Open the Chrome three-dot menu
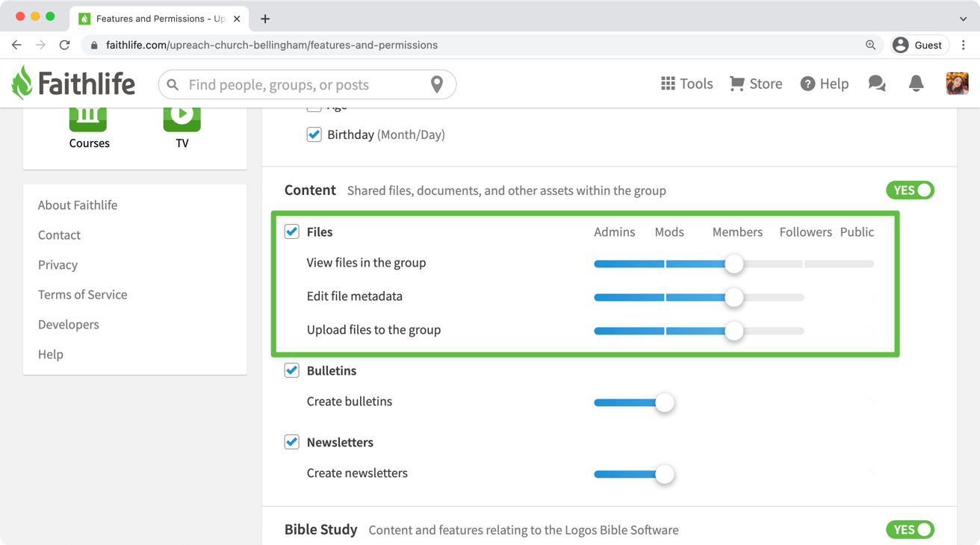This screenshot has width=980, height=545. [x=964, y=45]
